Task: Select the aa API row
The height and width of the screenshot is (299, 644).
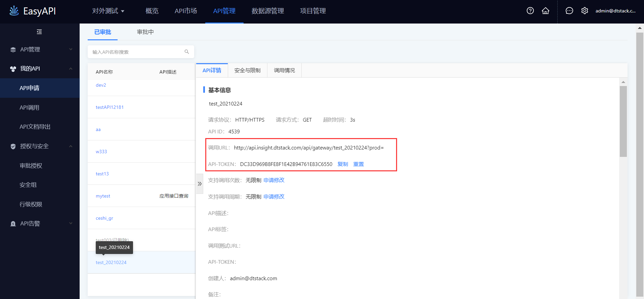Action: pos(141,129)
